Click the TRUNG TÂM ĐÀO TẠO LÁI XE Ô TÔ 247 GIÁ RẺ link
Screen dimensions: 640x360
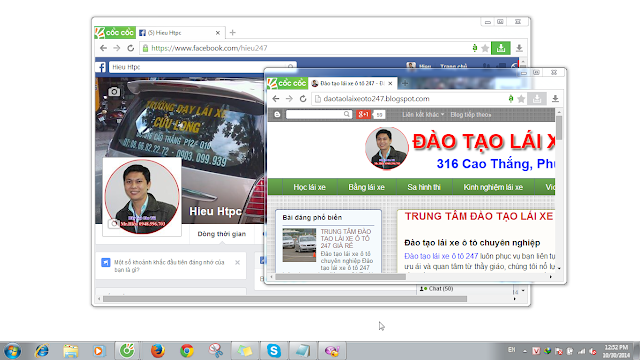coord(345,238)
